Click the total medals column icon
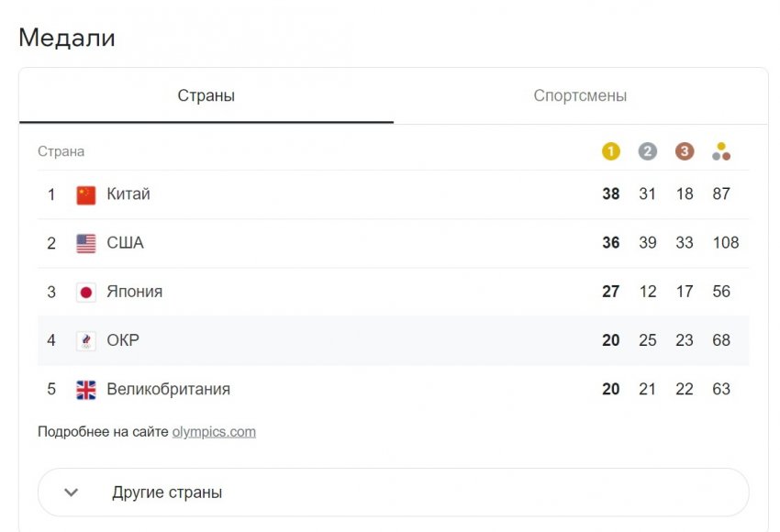Screen dimensions: 780x532 tap(722, 150)
